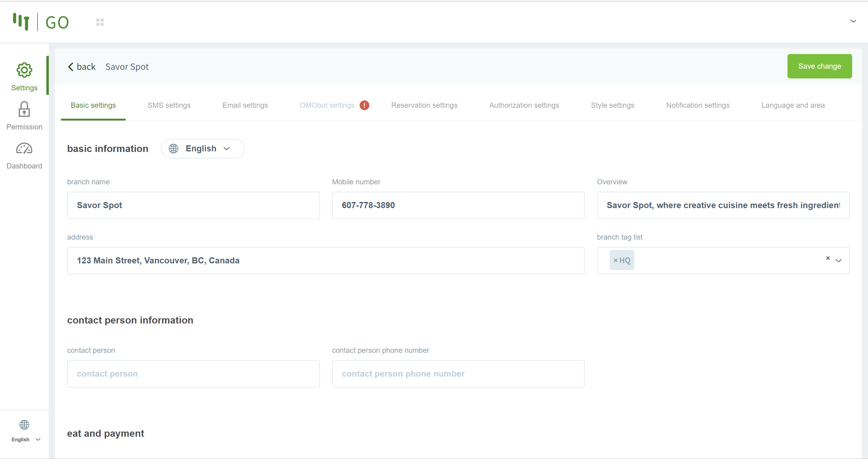Clear all branch tags with x icon
868x459 pixels.
pyautogui.click(x=827, y=258)
